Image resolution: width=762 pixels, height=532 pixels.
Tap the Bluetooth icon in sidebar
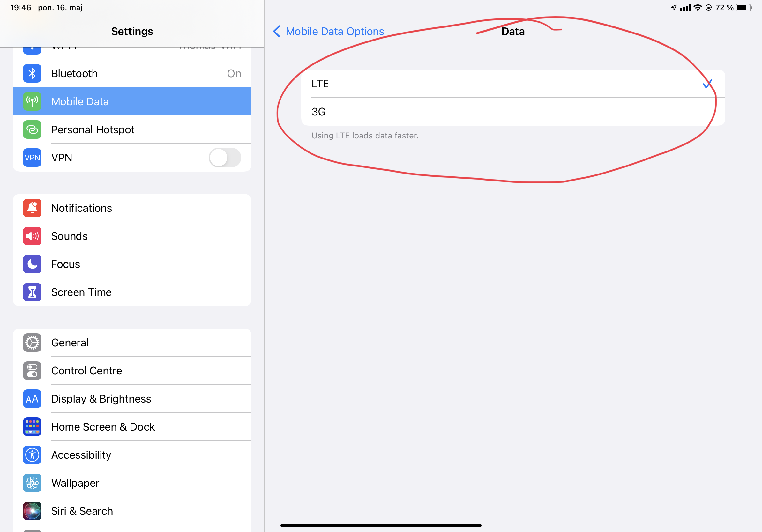pyautogui.click(x=32, y=73)
